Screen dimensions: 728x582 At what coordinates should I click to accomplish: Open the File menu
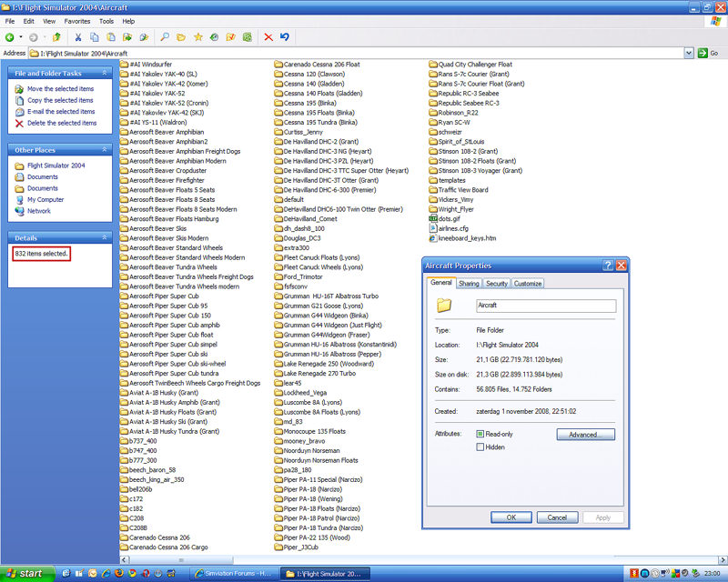pos(10,21)
